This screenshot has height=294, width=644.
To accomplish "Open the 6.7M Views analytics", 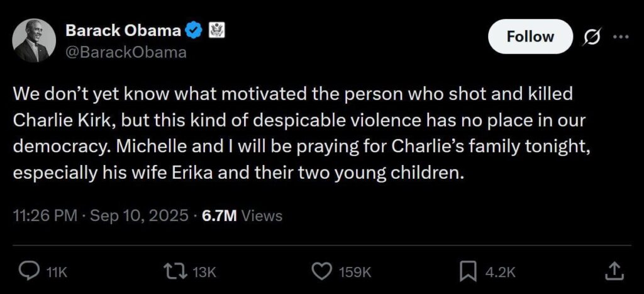I will tap(241, 215).
